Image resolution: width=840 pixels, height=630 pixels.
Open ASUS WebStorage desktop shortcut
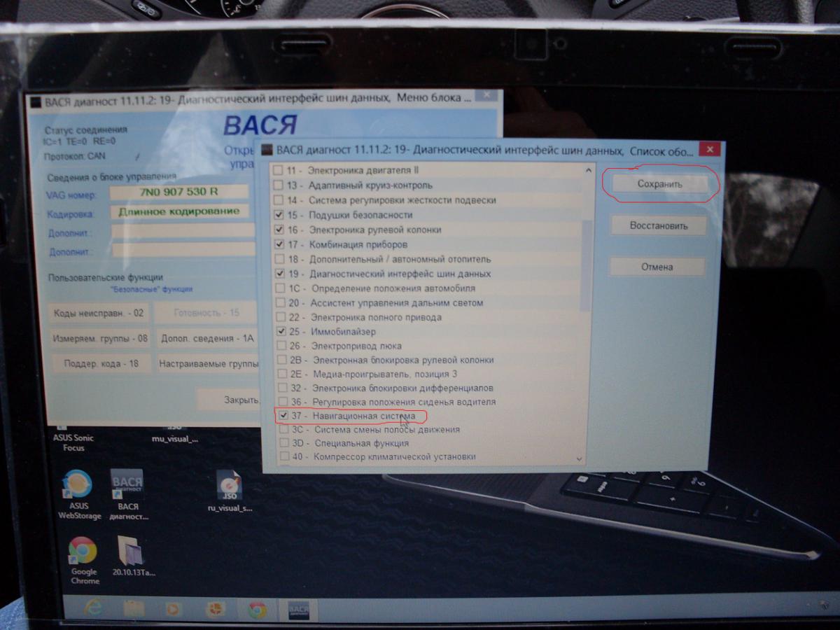pos(79,494)
